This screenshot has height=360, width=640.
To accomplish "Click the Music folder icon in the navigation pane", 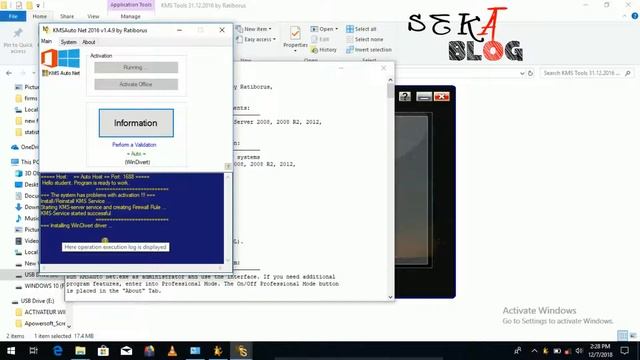I will click(19, 218).
